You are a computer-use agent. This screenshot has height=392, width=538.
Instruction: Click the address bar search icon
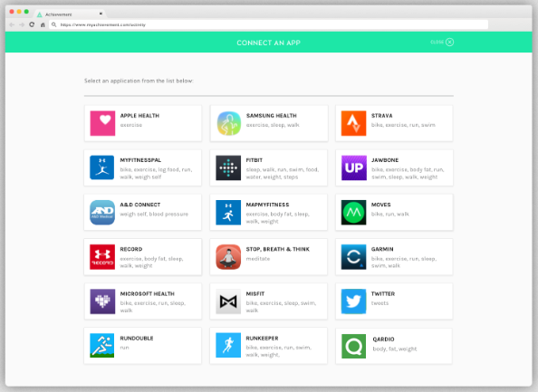pos(53,24)
